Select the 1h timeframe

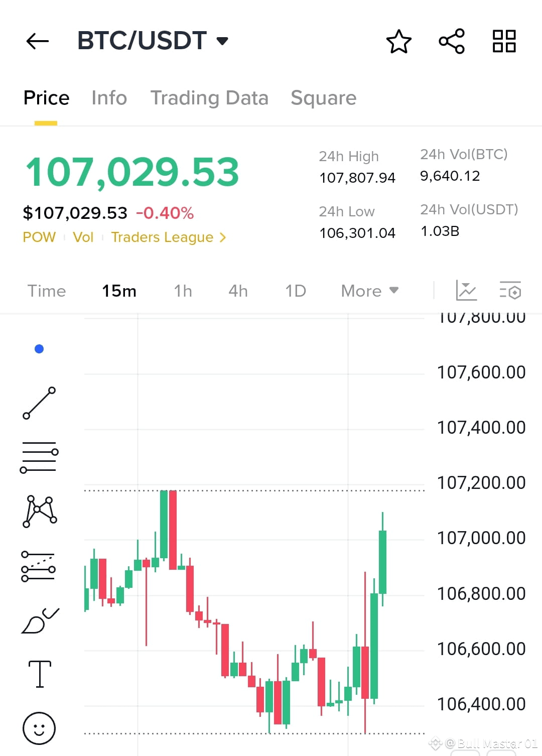click(183, 291)
